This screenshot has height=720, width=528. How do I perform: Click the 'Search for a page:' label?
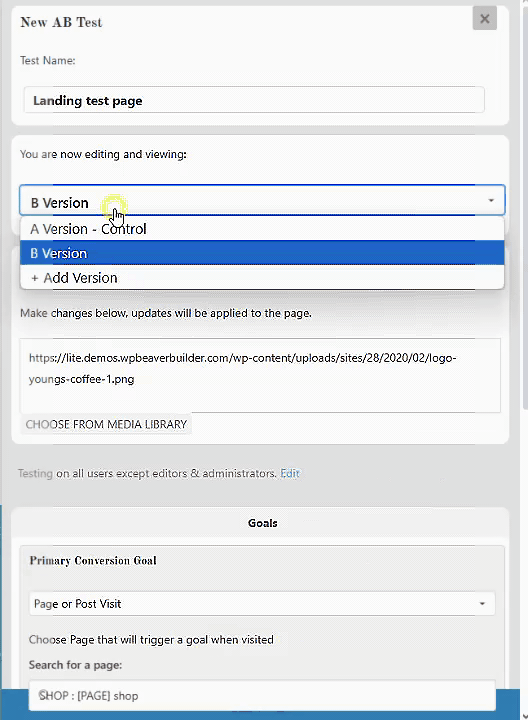tap(75, 665)
